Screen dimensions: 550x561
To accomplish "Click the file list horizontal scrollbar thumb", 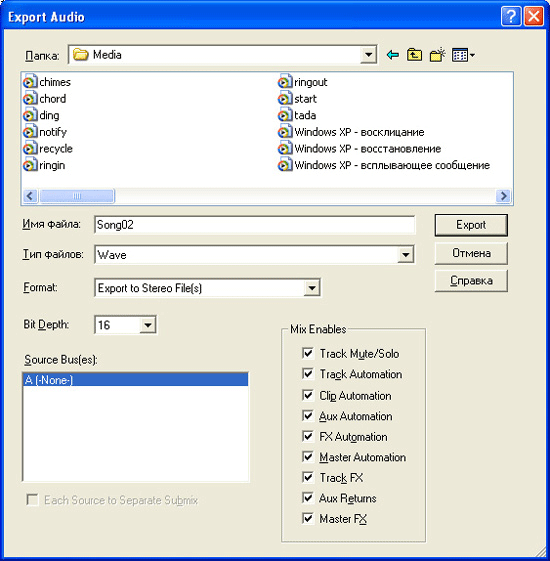I will [x=77, y=196].
